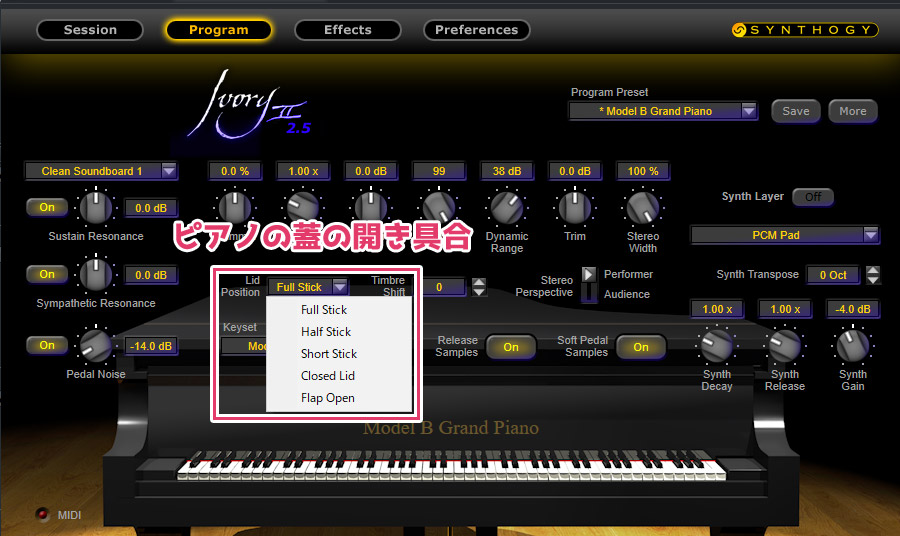Screen dimensions: 900x536
Task: Click the Sustain Resonance 0.0 dB value
Action: [151, 208]
